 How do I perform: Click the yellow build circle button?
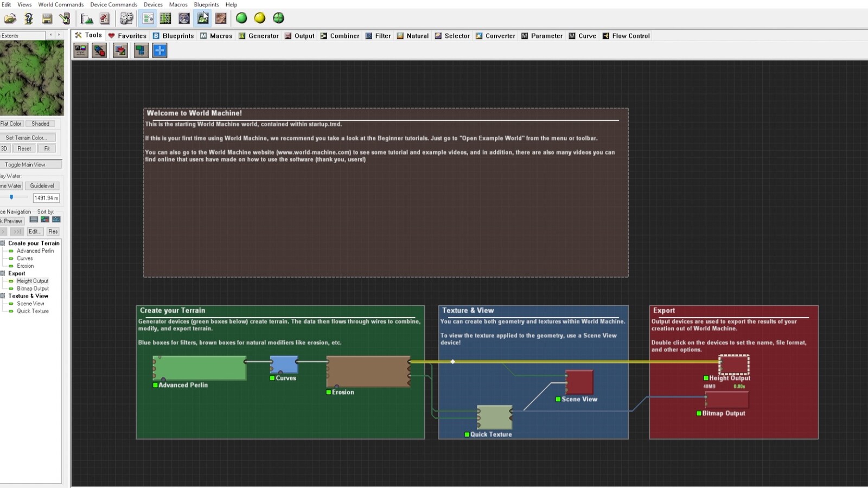coord(260,18)
